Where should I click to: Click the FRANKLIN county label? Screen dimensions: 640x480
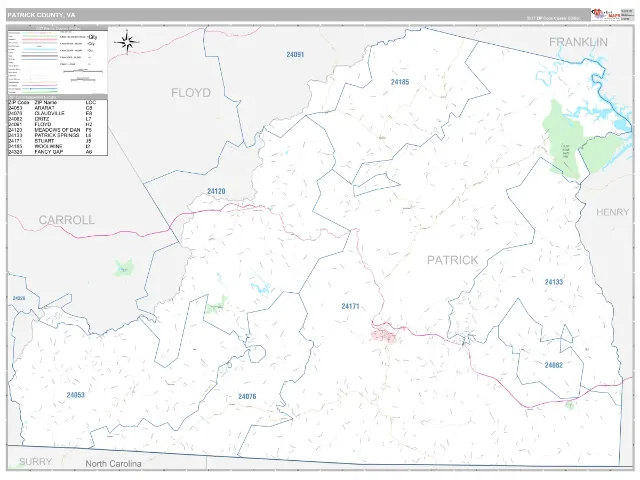tap(578, 42)
